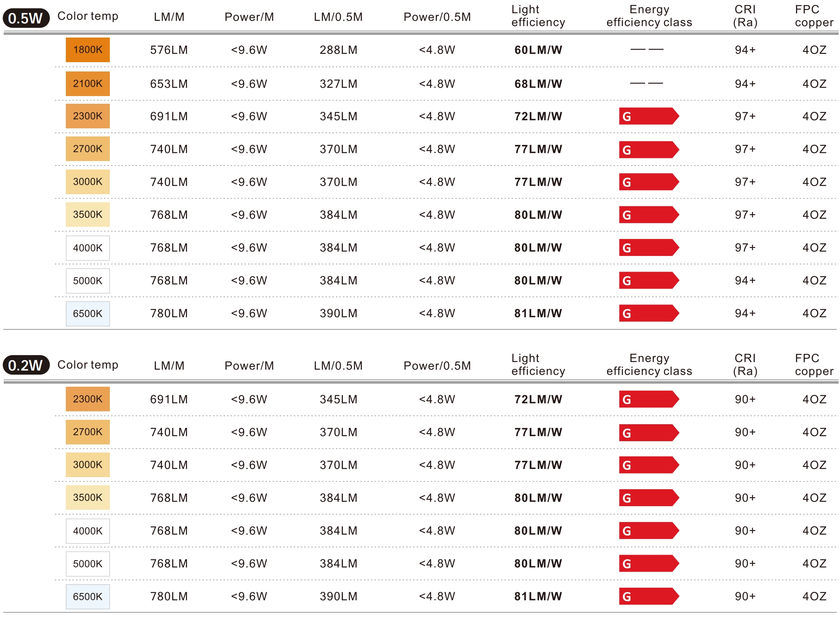The image size is (840, 618).
Task: Click G energy arrow in 0.2W 2300K row
Action: point(649,399)
